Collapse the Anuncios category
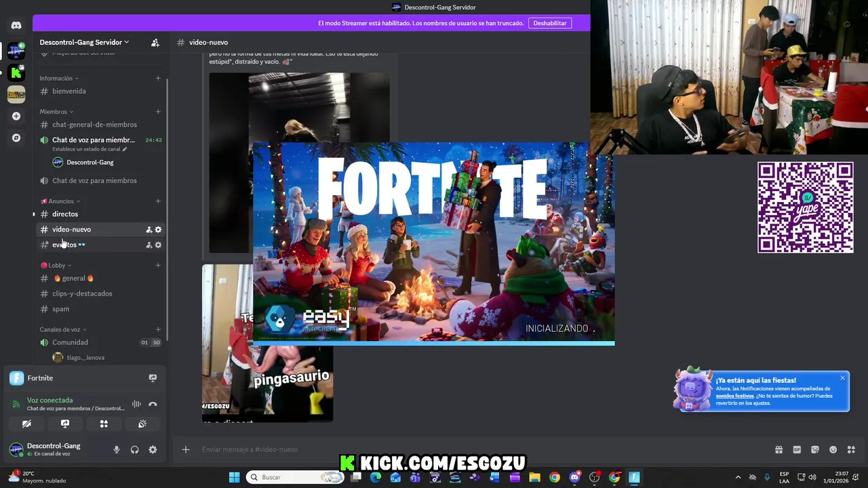This screenshot has height=488, width=868. pos(60,201)
